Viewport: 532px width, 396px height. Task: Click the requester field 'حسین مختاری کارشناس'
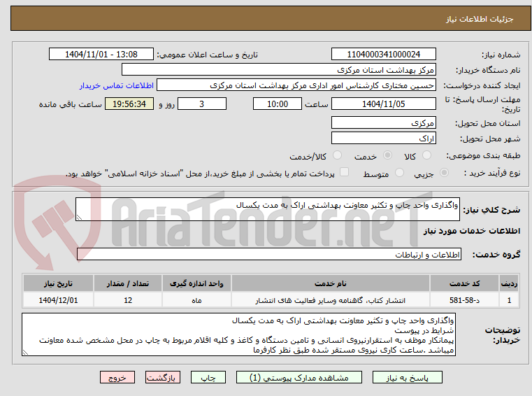[x=296, y=85]
